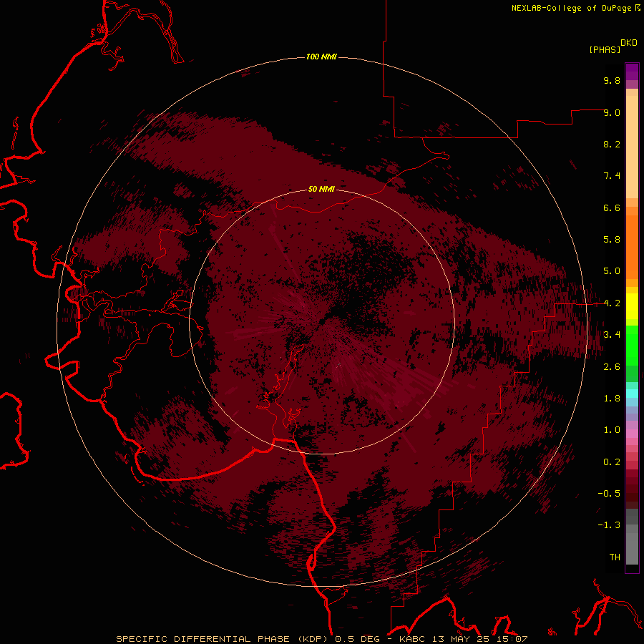
Task: Click the 9.8 colorbar value label
Action: click(612, 80)
